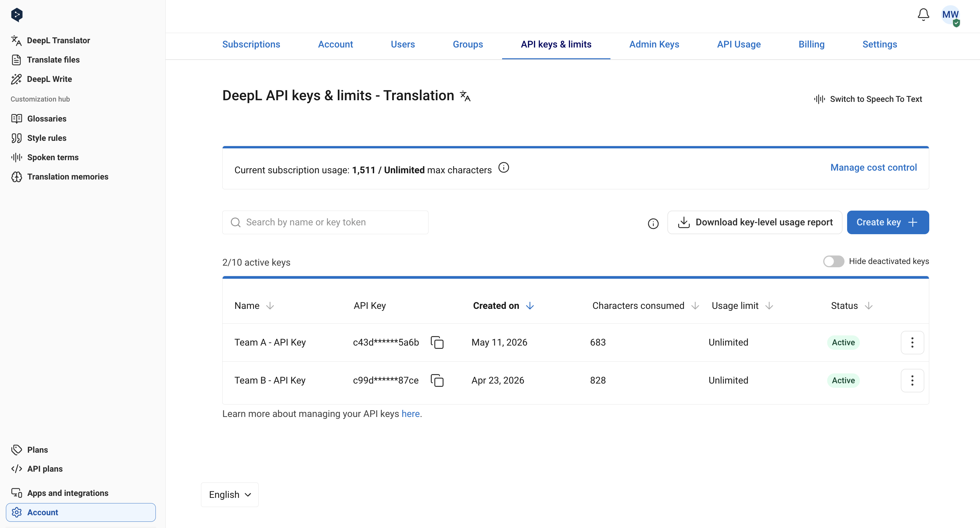Click the search magnifier icon
Image resolution: width=980 pixels, height=528 pixels.
pyautogui.click(x=236, y=222)
